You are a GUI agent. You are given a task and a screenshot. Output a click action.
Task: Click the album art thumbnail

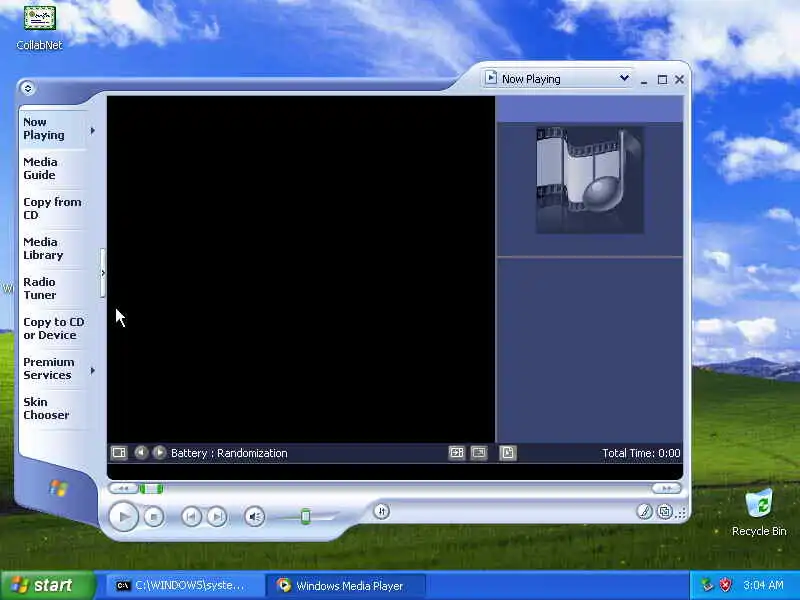pyautogui.click(x=590, y=180)
